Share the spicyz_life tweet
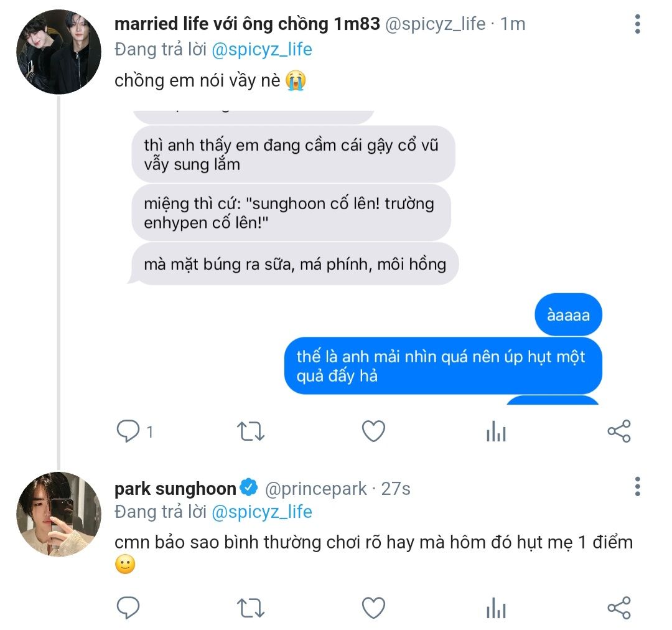This screenshot has width=672, height=630. point(618,431)
